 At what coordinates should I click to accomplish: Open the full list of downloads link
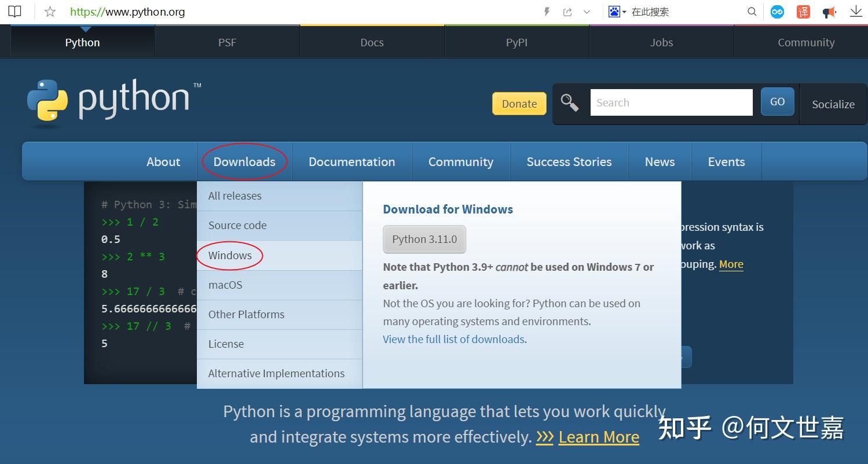click(x=453, y=339)
